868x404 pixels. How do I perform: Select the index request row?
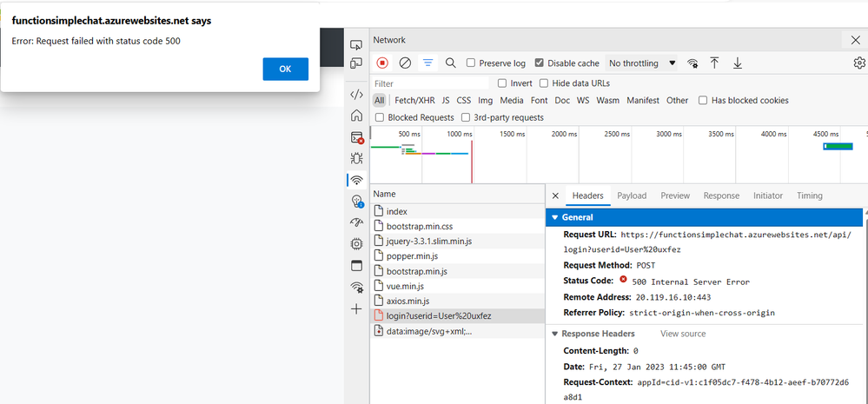point(457,211)
